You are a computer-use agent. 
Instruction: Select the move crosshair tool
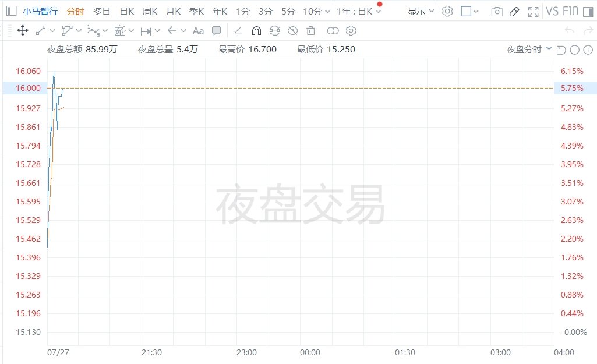click(23, 31)
